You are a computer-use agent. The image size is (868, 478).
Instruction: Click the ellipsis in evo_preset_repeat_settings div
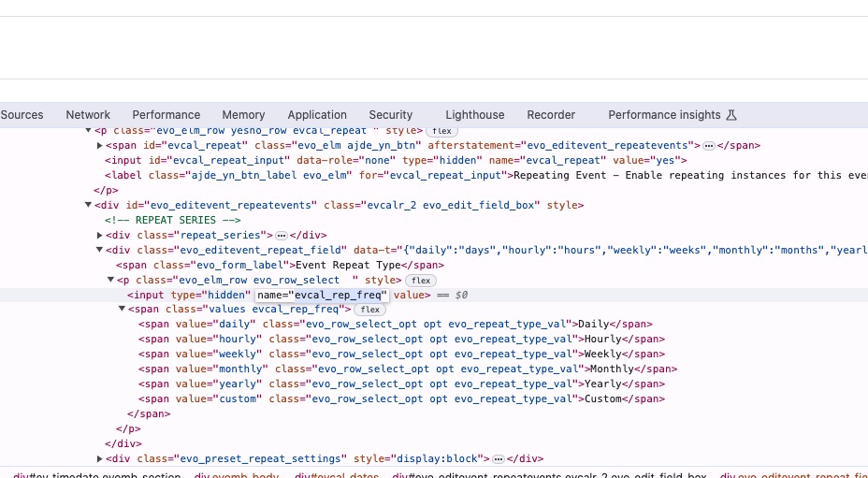pos(499,459)
